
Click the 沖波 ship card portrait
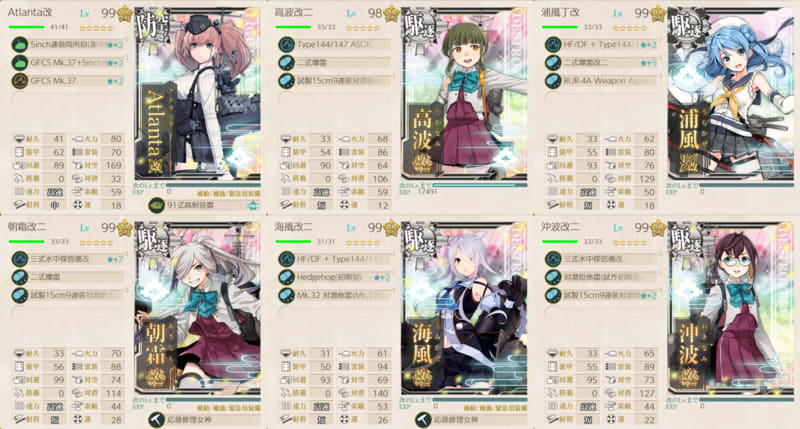coord(731,309)
